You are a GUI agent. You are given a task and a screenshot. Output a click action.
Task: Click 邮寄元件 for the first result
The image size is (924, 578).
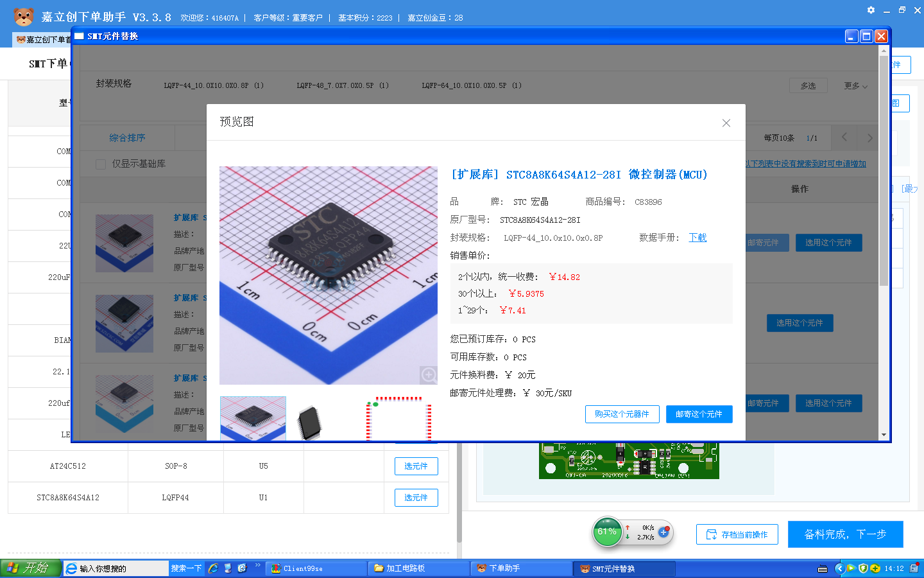click(767, 243)
